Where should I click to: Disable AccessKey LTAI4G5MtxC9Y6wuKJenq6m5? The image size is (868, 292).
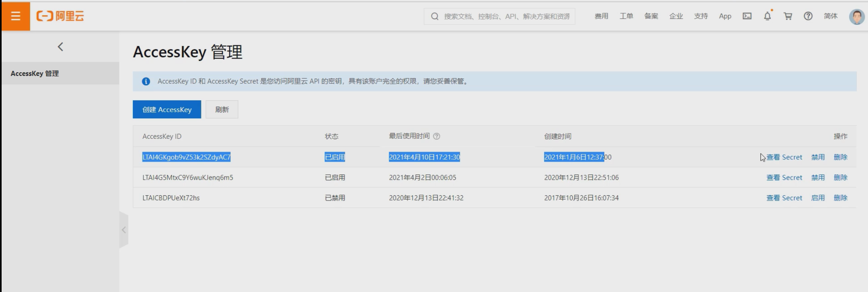point(817,178)
